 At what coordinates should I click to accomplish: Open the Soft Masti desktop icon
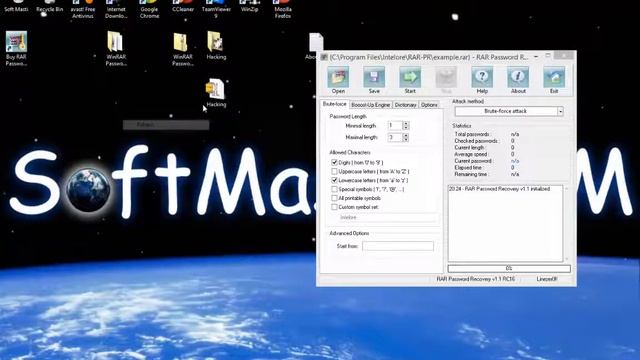[16, 7]
